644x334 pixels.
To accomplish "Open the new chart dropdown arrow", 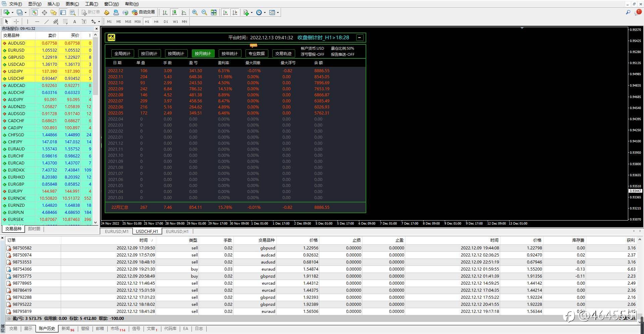I will point(12,12).
